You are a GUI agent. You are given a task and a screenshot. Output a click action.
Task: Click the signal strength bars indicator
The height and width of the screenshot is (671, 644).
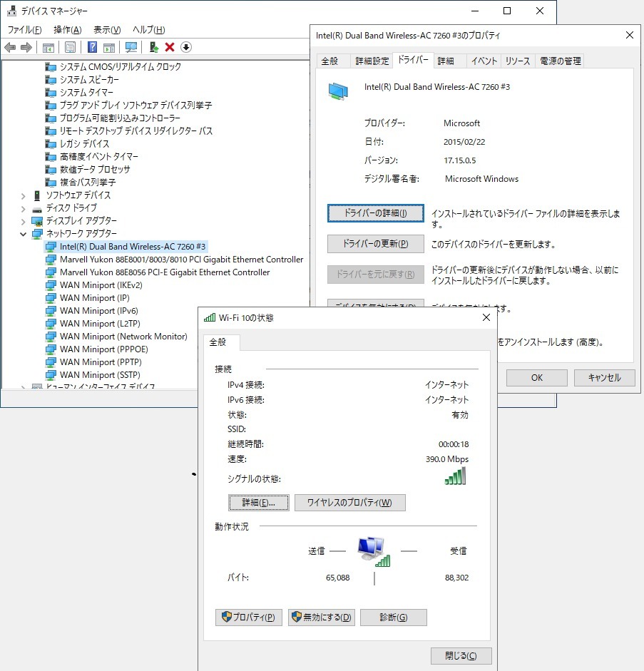[455, 476]
